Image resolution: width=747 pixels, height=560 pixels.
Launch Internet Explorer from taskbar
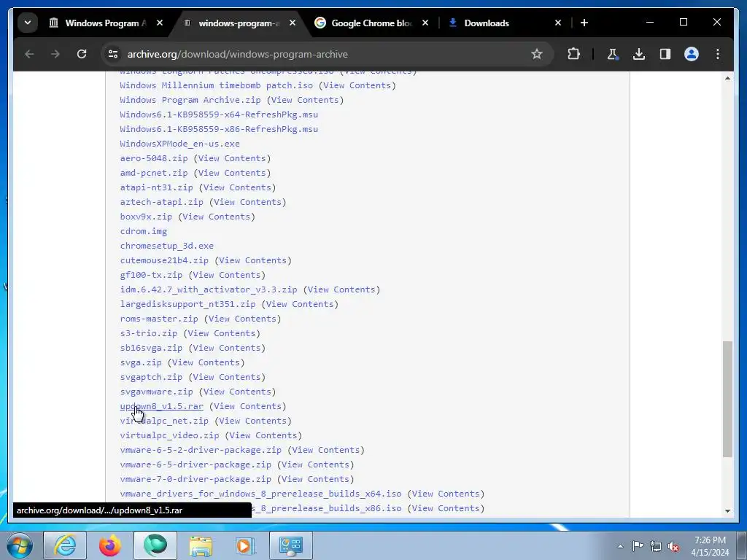click(65, 545)
